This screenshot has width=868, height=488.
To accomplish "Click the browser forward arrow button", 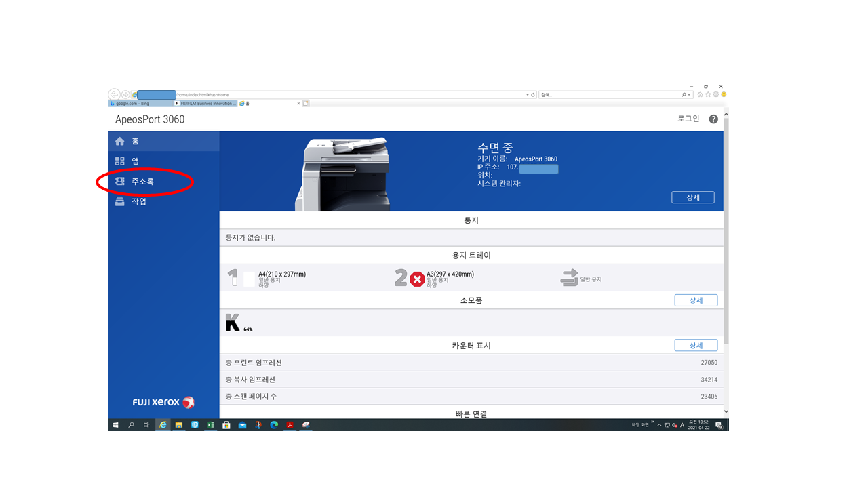I will (x=125, y=95).
